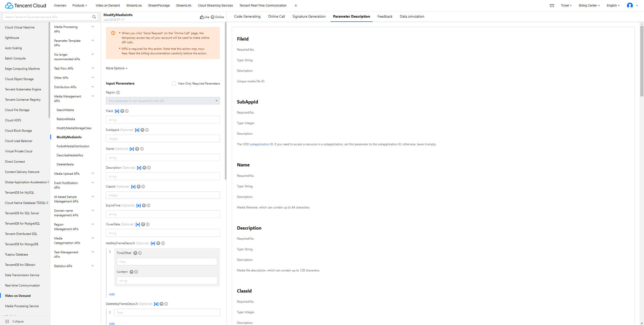Click the Like thumbs-up icon
This screenshot has width=644, height=325.
[202, 17]
